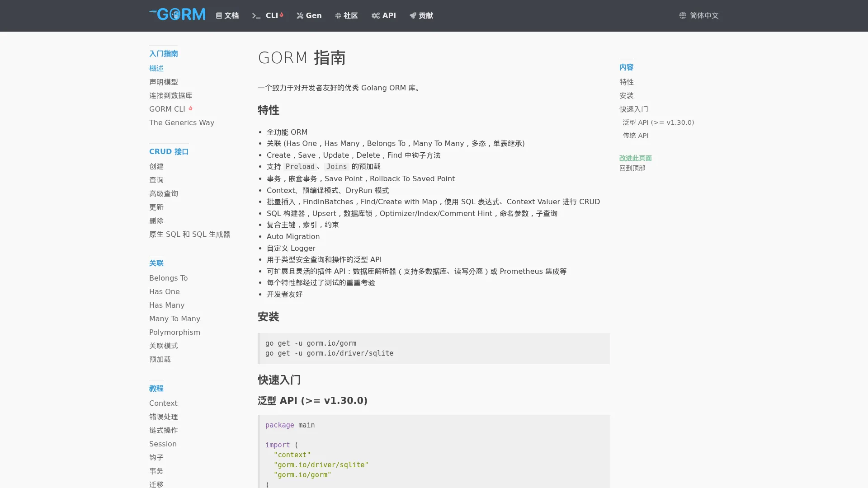Open 查询 under CRUD 接口
Screen dimensions: 868x488
click(156, 180)
